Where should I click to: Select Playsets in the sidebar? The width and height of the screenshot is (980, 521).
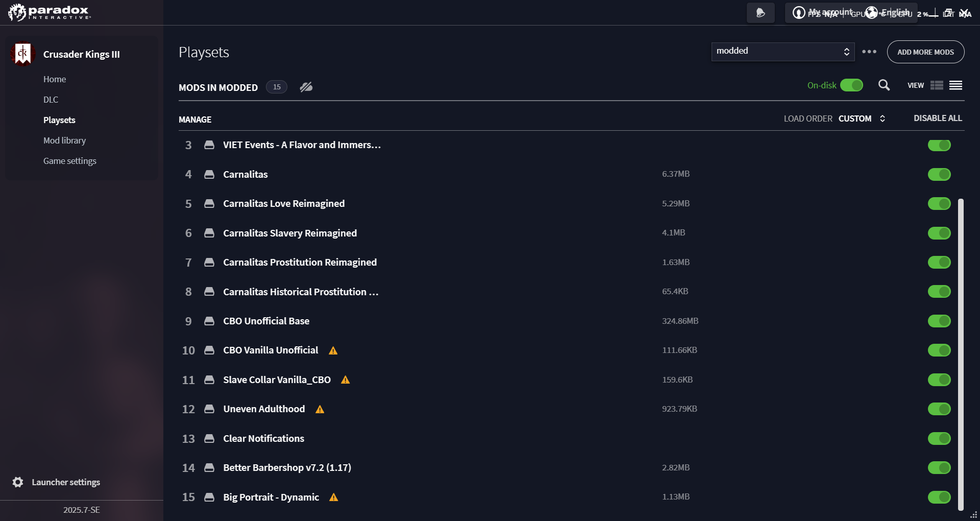59,120
